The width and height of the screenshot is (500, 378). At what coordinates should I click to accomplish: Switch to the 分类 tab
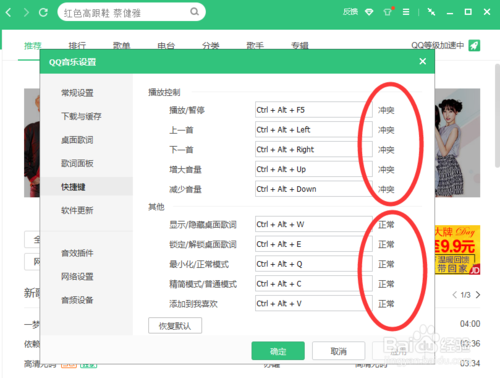[x=211, y=46]
